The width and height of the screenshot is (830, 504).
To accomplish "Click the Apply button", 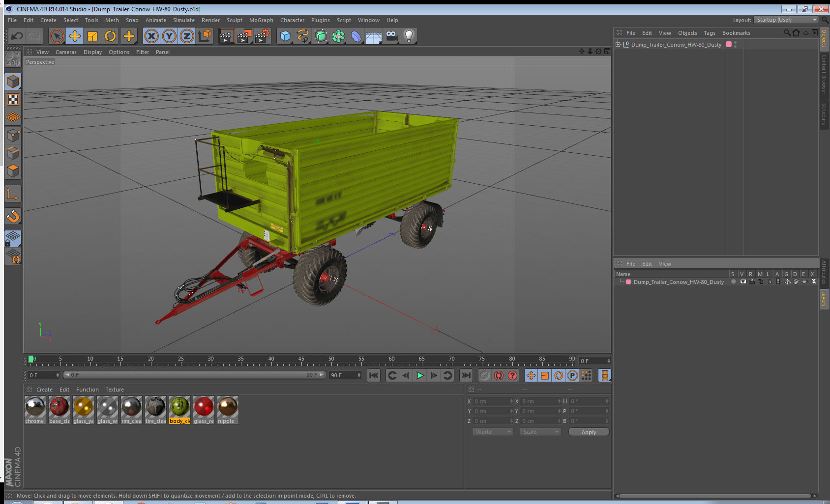I will pos(589,432).
